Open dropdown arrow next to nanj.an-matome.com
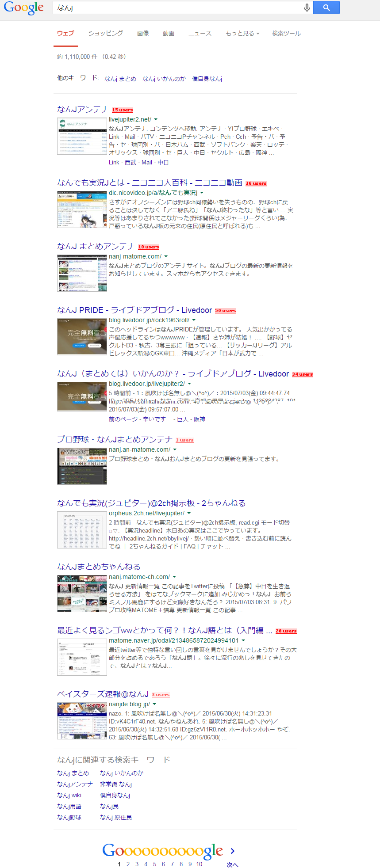Image resolution: width=380 pixels, height=868 pixels. coord(175,450)
